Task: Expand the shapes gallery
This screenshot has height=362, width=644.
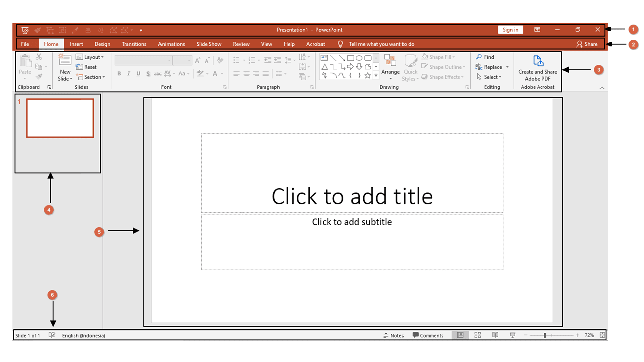Action: (x=375, y=76)
